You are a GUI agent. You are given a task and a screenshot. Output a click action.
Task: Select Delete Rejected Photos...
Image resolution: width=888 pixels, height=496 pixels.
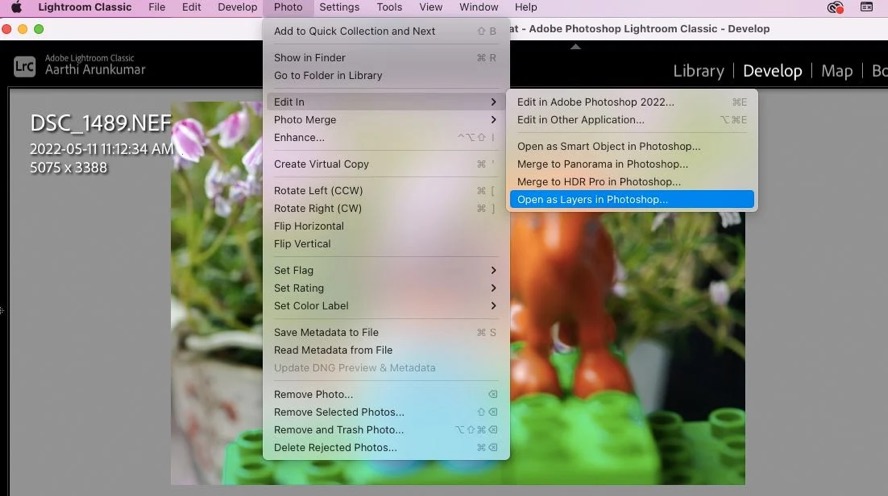pos(385,447)
